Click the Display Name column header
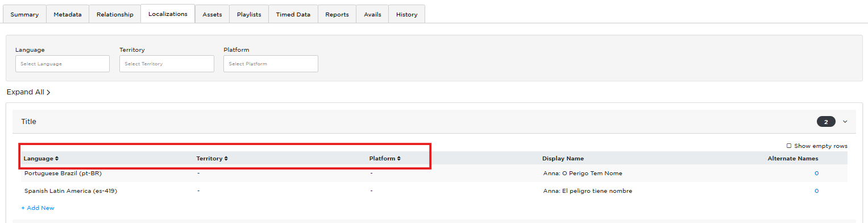 (563, 159)
